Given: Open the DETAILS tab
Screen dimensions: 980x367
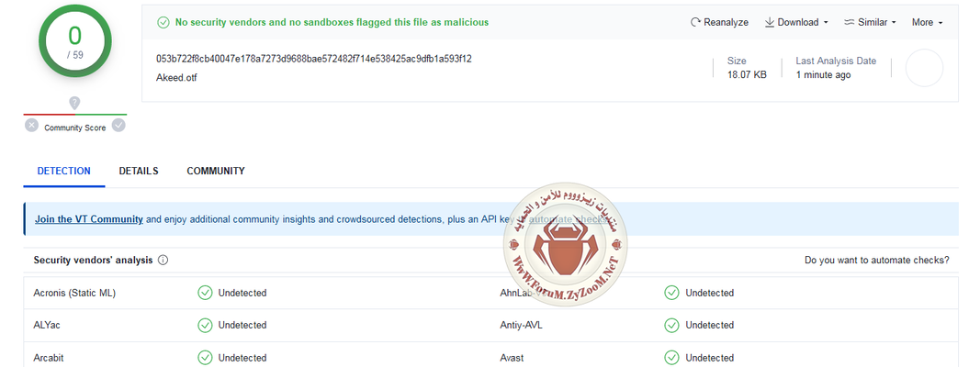Looking at the screenshot, I should [139, 171].
